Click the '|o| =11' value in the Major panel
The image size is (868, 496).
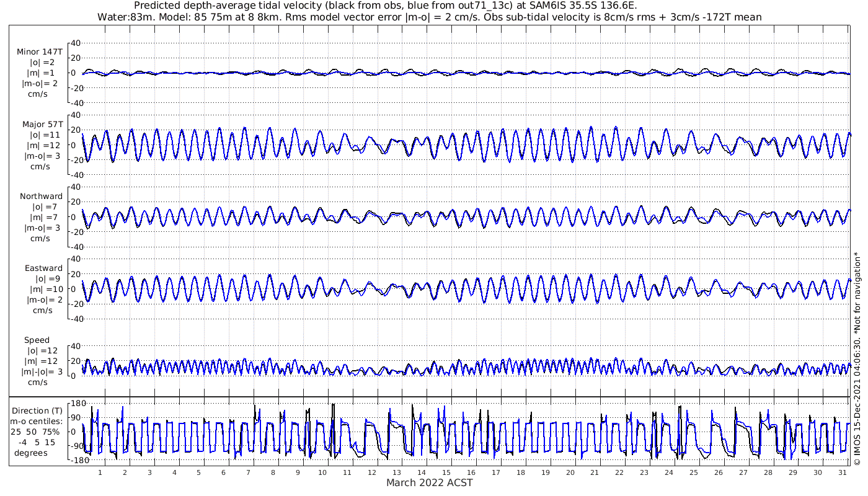44,135
